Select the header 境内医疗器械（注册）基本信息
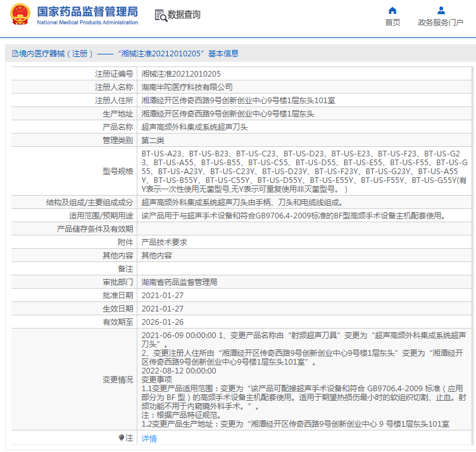The width and height of the screenshot is (476, 452). pos(125,54)
